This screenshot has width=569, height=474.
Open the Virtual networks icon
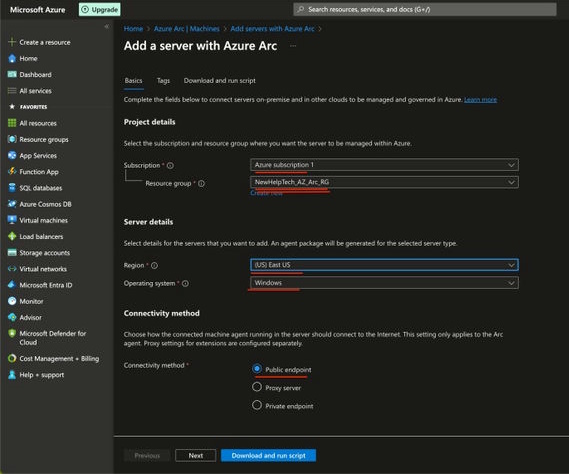point(12,269)
